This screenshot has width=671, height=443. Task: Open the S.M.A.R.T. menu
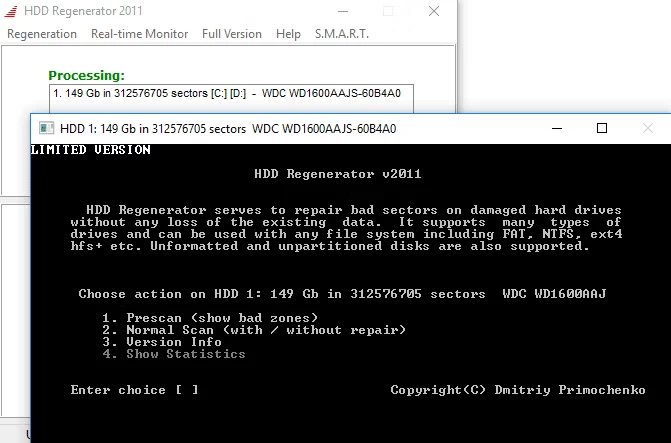click(x=342, y=34)
